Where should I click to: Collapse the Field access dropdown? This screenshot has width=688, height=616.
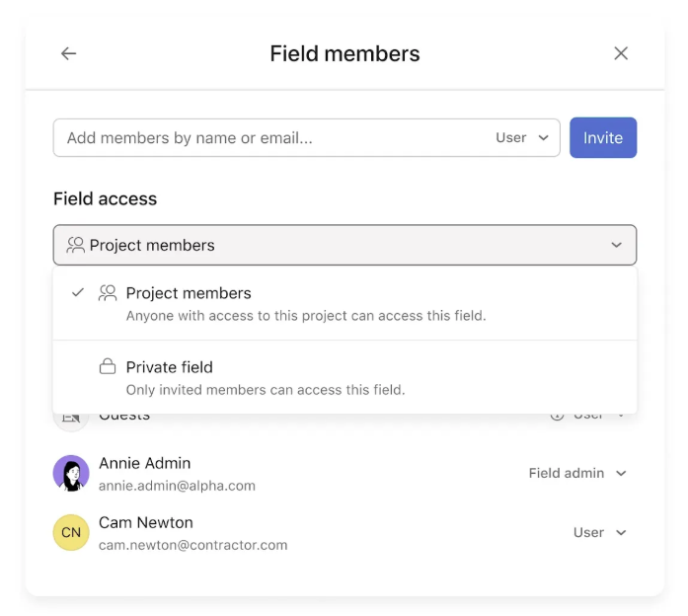[x=344, y=245]
